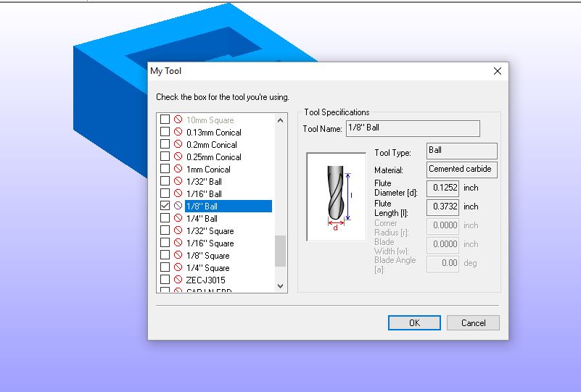Image resolution: width=581 pixels, height=392 pixels.
Task: Click prohibited icon beside 10mm Square
Action: [178, 120]
